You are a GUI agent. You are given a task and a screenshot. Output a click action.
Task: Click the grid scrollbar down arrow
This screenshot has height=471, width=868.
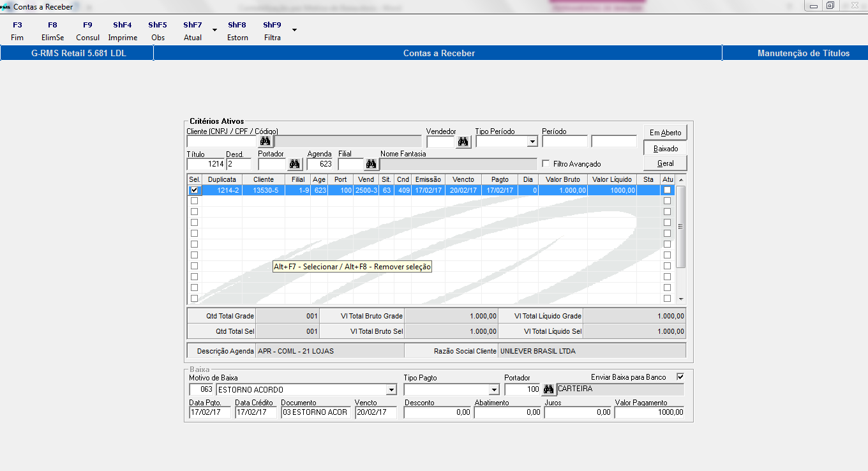680,299
